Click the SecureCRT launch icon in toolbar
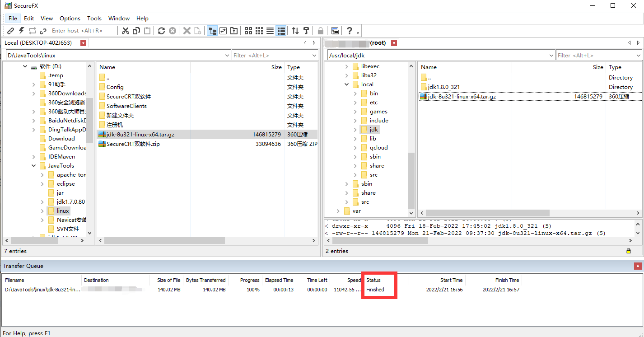The height and width of the screenshot is (337, 644). click(x=335, y=31)
